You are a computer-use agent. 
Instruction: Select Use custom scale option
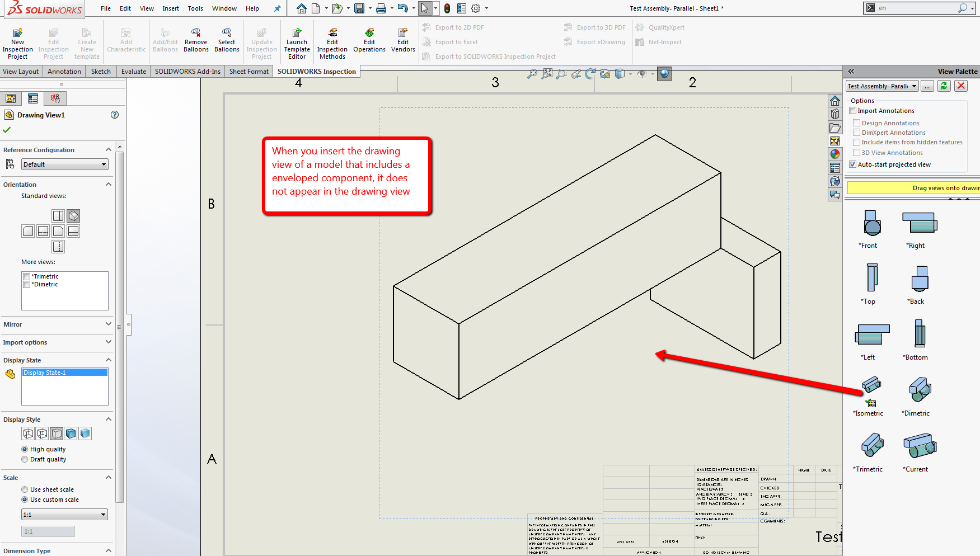coord(25,500)
